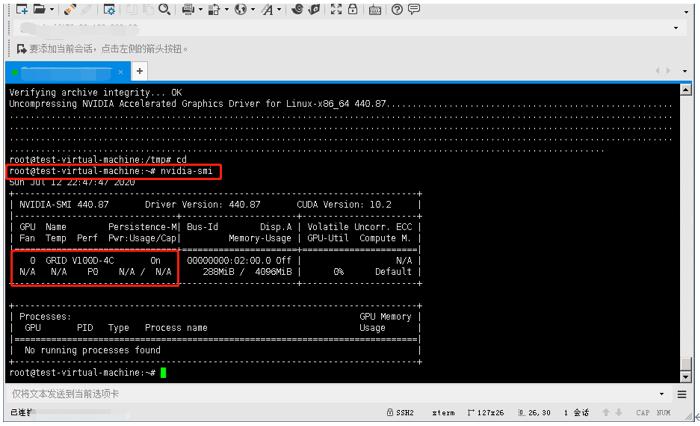Expand the open-folder dropdown arrow
The image size is (700, 426).
pos(52,9)
